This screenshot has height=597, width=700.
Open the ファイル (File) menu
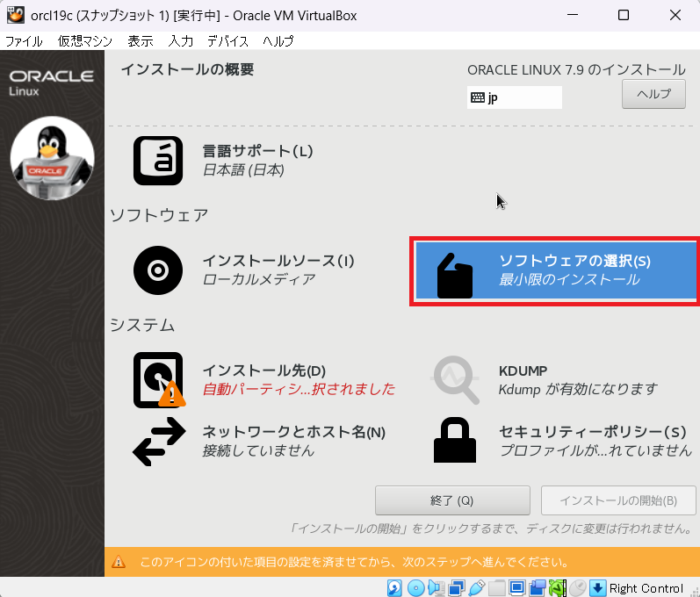pos(24,41)
